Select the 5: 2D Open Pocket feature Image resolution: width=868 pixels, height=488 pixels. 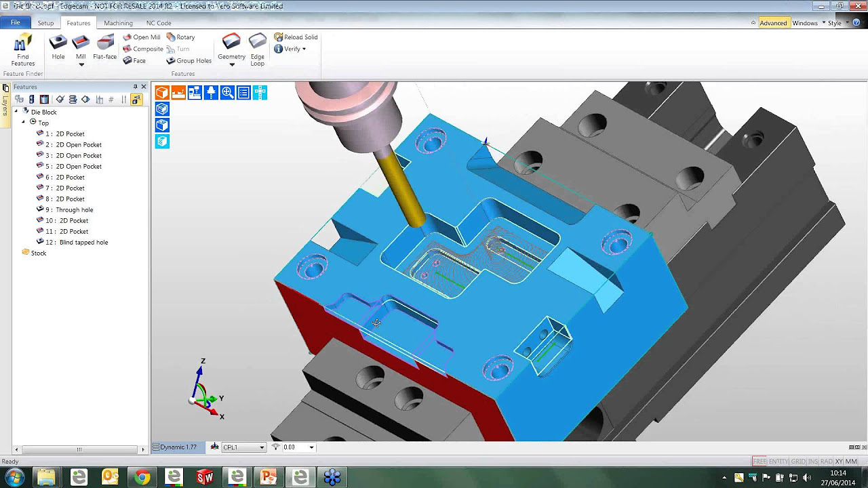click(68, 166)
